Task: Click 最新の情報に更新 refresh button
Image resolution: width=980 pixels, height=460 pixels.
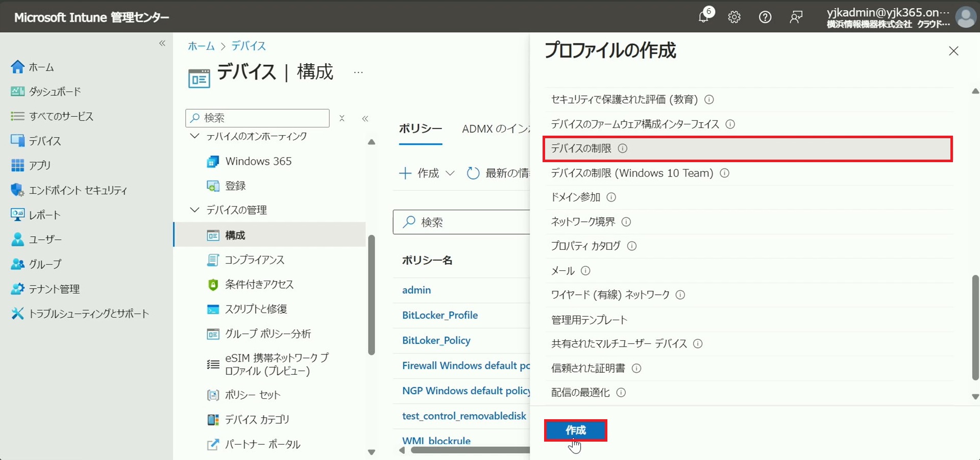Action: (x=498, y=173)
